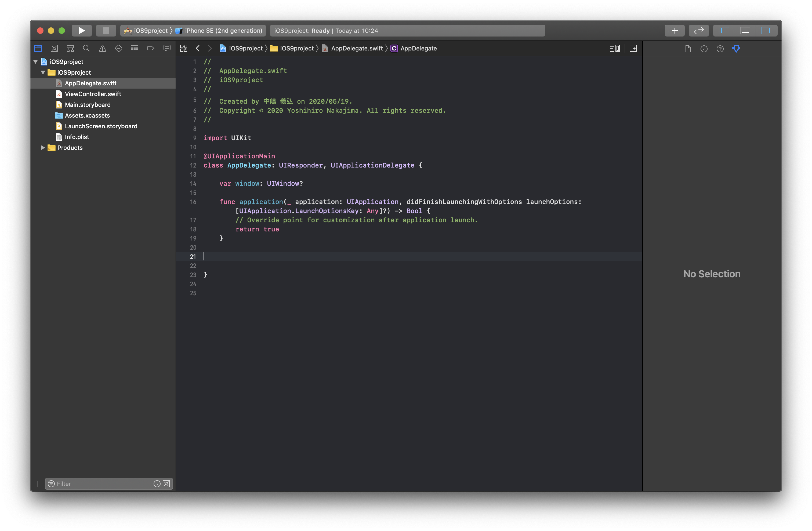Select AppDelegate.swift in navigator
The height and width of the screenshot is (531, 812).
tap(103, 83)
